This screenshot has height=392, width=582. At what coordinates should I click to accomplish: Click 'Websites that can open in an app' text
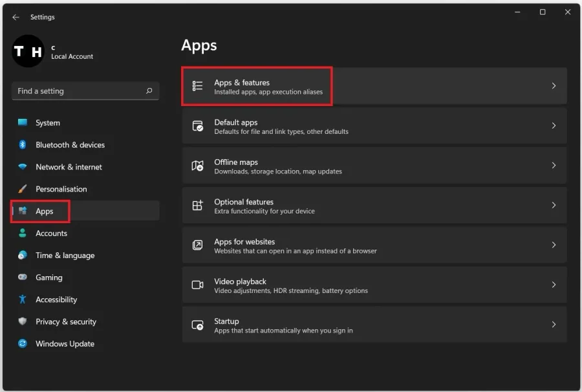pos(296,251)
